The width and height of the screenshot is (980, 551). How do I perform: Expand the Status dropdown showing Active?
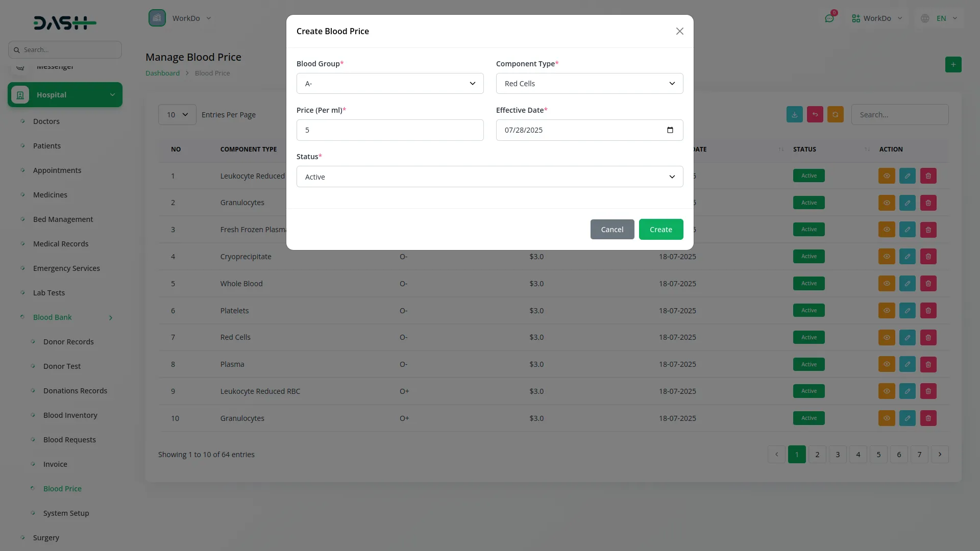point(489,177)
